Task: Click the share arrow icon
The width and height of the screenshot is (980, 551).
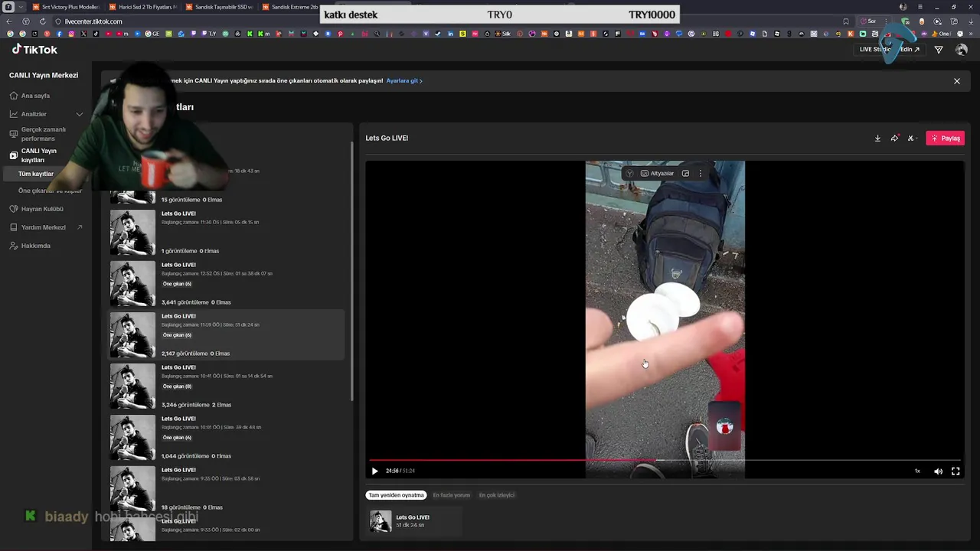Action: [894, 139]
